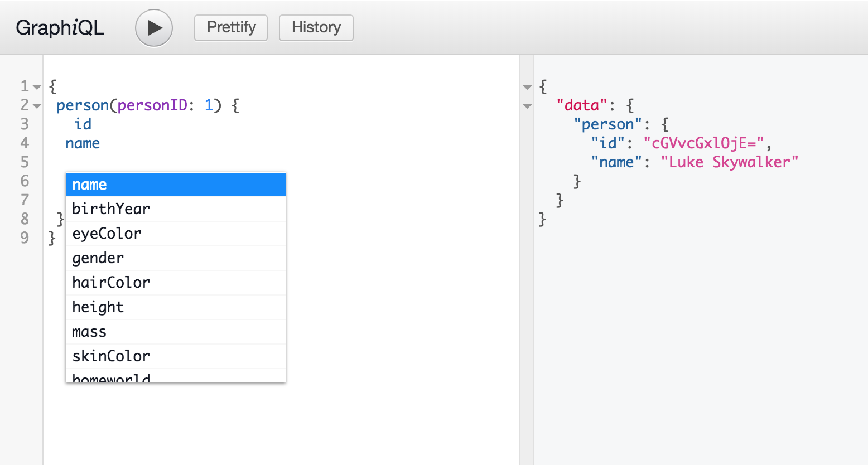Viewport: 868px width, 465px height.
Task: Click the GraphiQL title logo
Action: (x=60, y=28)
